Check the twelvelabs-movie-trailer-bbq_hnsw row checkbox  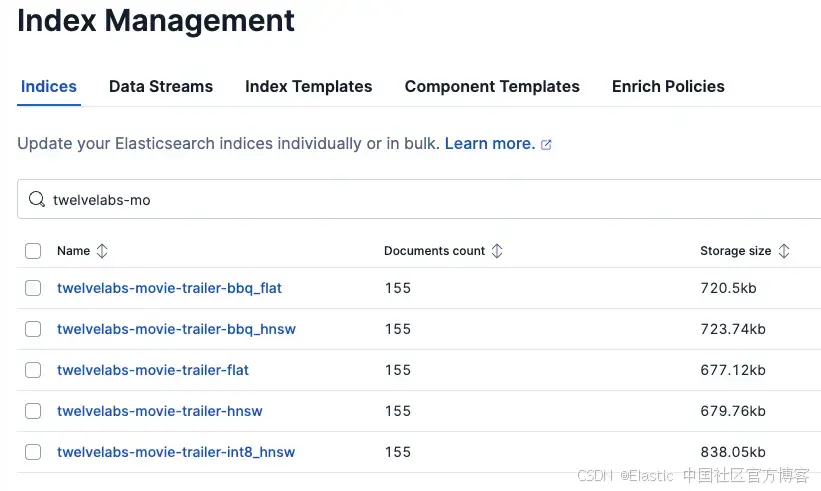(33, 329)
